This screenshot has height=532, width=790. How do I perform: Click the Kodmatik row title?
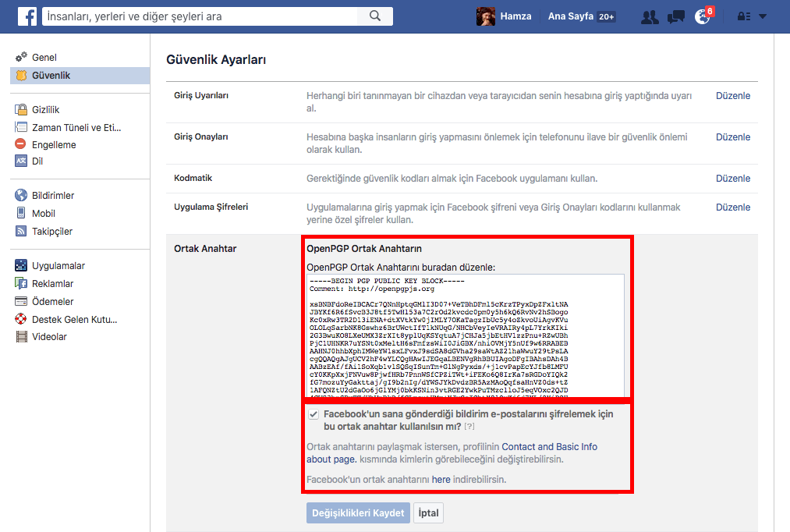pyautogui.click(x=193, y=178)
